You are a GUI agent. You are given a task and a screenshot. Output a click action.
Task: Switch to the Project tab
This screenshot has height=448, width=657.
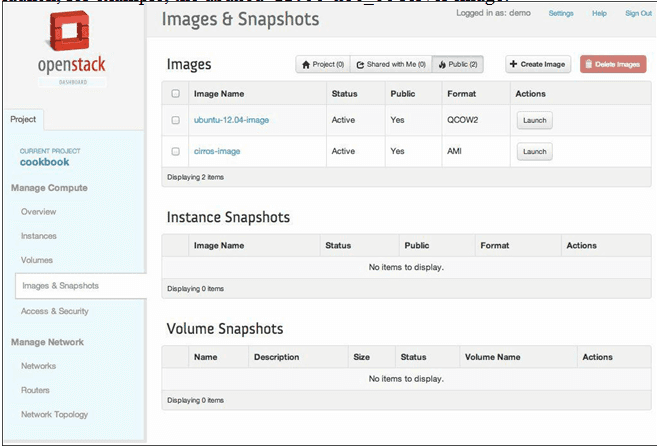point(23,119)
